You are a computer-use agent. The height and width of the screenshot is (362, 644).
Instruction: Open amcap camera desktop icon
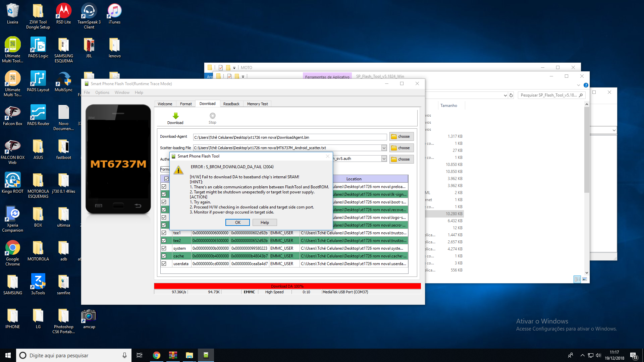pos(89,318)
